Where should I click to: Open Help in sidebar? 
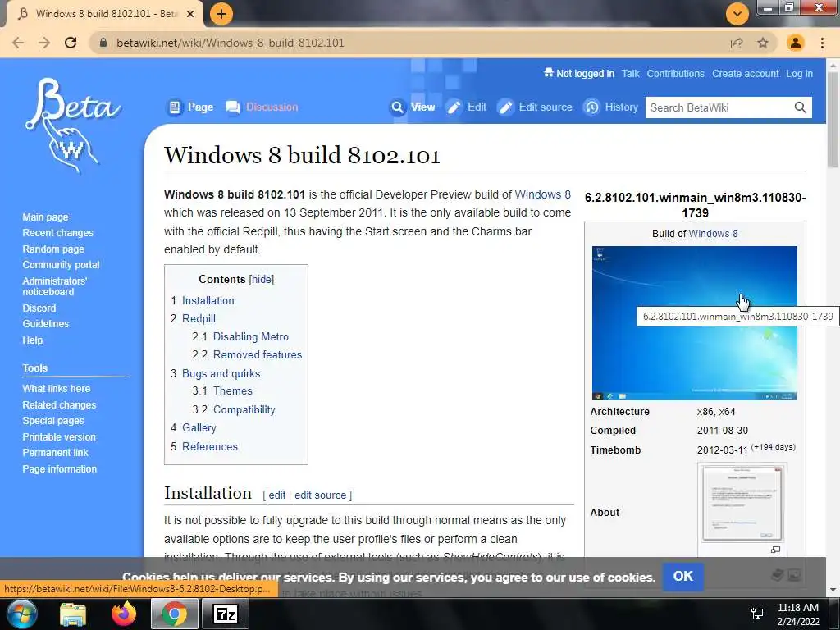pyautogui.click(x=33, y=340)
